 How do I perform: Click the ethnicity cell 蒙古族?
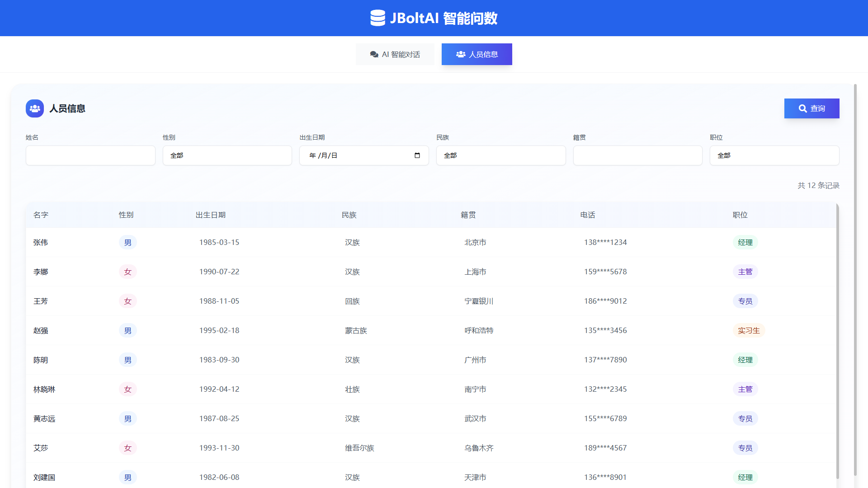(x=356, y=331)
